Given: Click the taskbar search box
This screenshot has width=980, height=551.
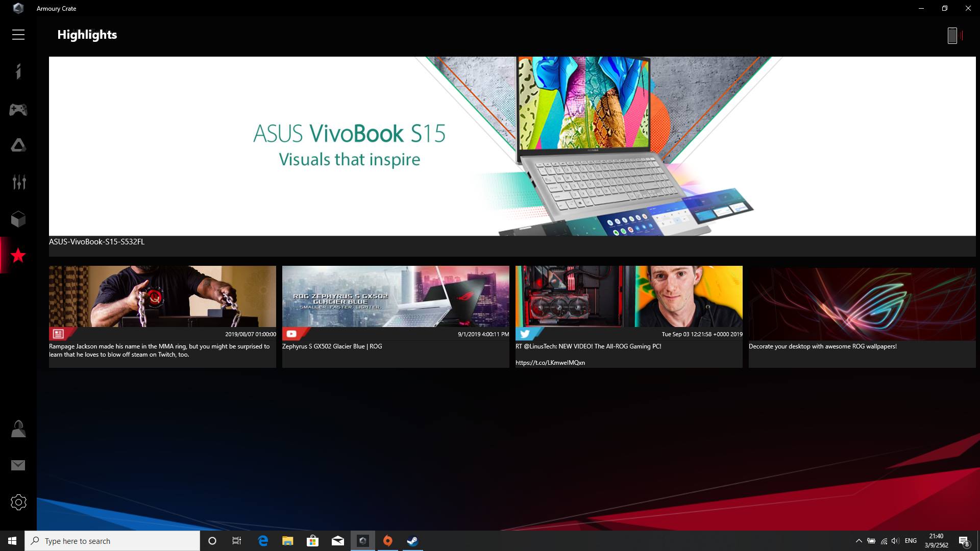Looking at the screenshot, I should pos(112,541).
